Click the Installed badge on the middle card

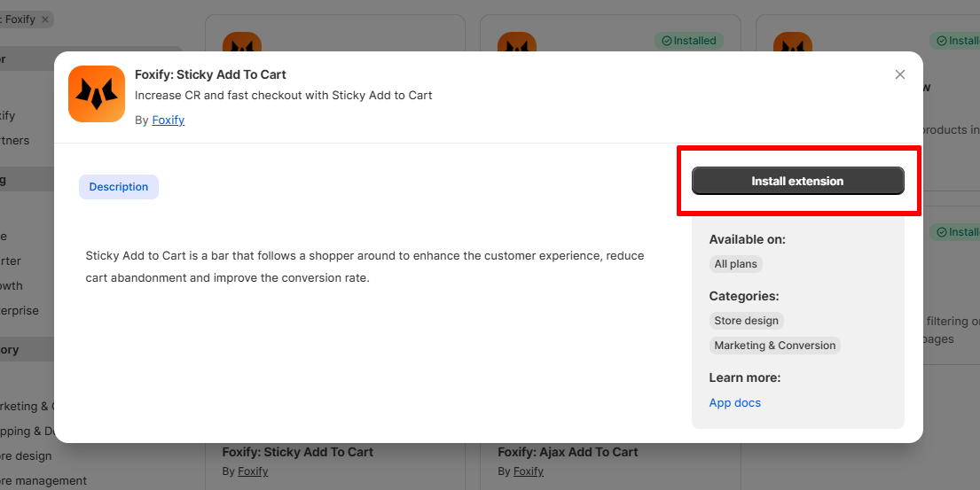(x=689, y=41)
